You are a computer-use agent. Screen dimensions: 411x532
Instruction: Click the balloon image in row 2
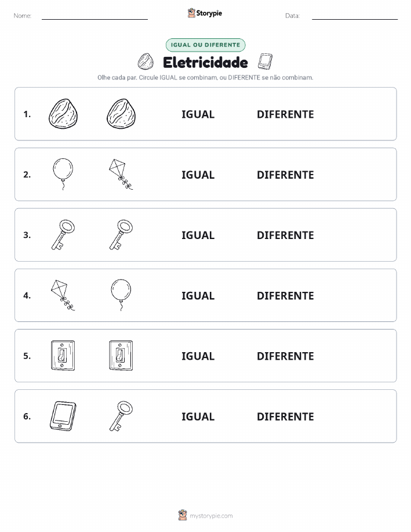[x=63, y=174]
